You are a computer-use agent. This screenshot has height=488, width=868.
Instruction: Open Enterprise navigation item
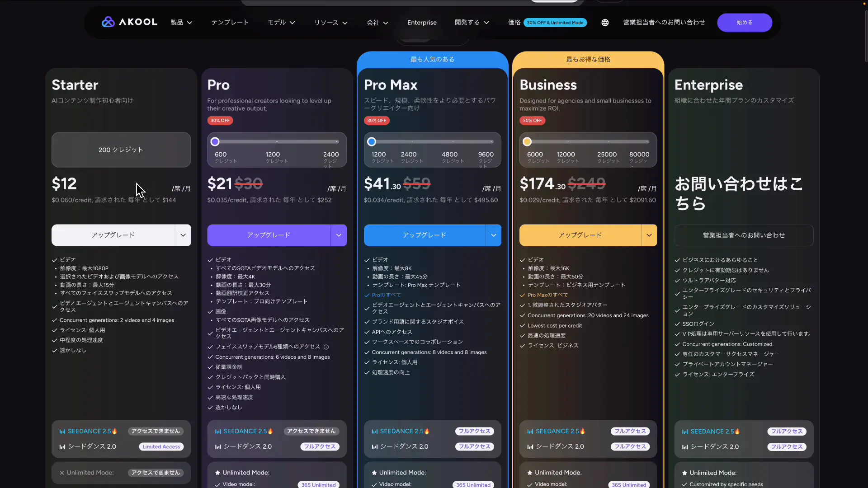coord(422,23)
